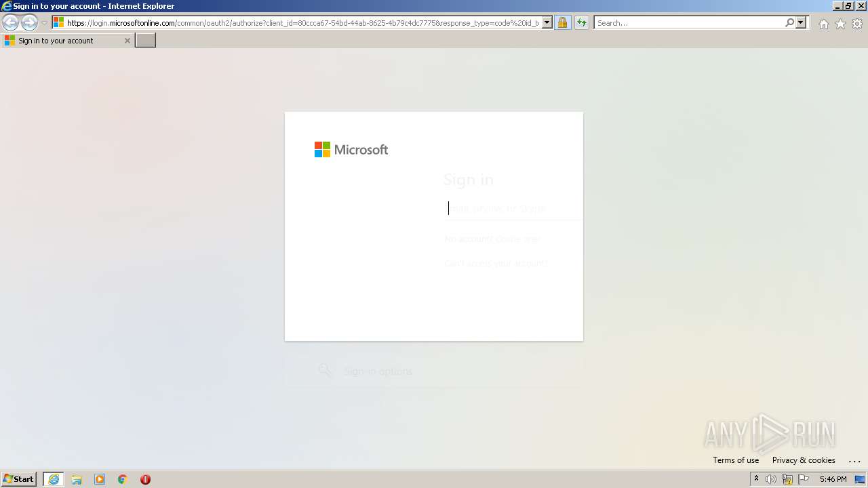Open the search provider dropdown arrow
The image size is (868, 488).
tap(801, 23)
